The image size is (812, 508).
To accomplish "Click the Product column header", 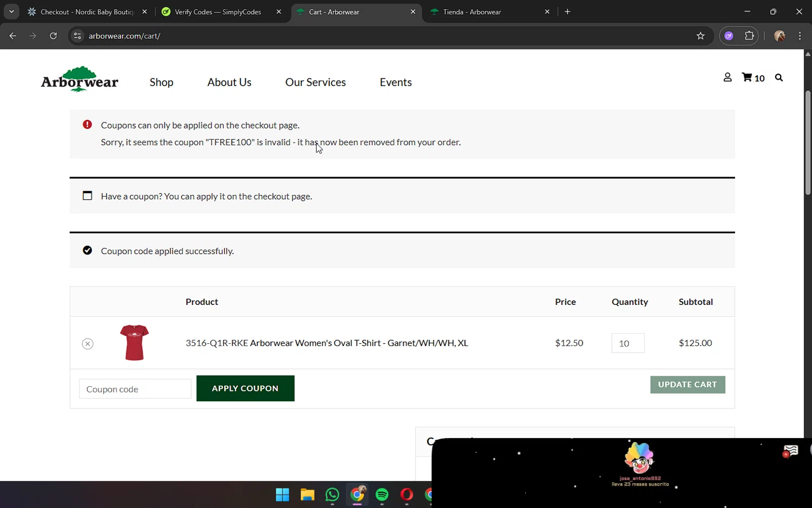I will tap(202, 302).
